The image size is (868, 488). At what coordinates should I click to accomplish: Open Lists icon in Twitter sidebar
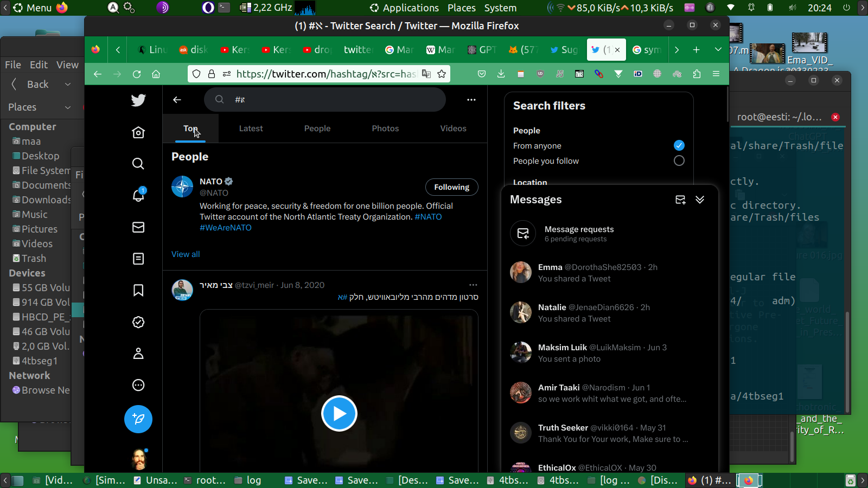pyautogui.click(x=138, y=259)
